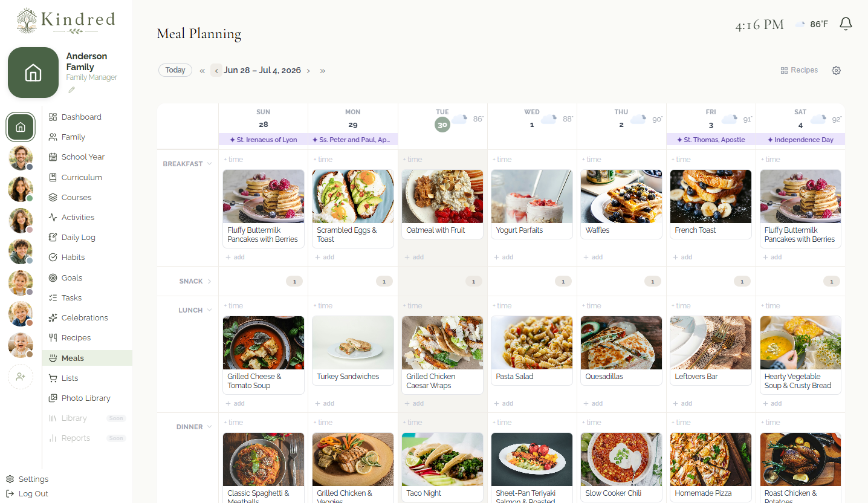Jump back with double-left chevron
This screenshot has height=503, width=868.
202,71
